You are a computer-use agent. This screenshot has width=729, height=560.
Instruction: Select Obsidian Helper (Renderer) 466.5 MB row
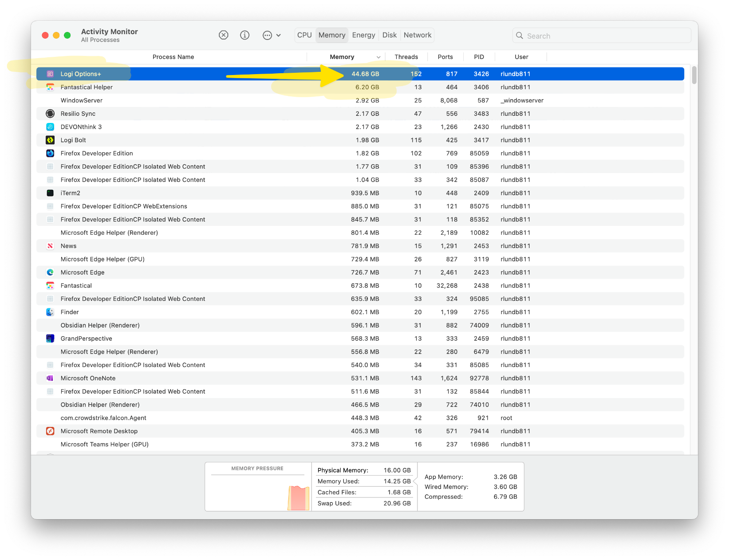(x=360, y=405)
